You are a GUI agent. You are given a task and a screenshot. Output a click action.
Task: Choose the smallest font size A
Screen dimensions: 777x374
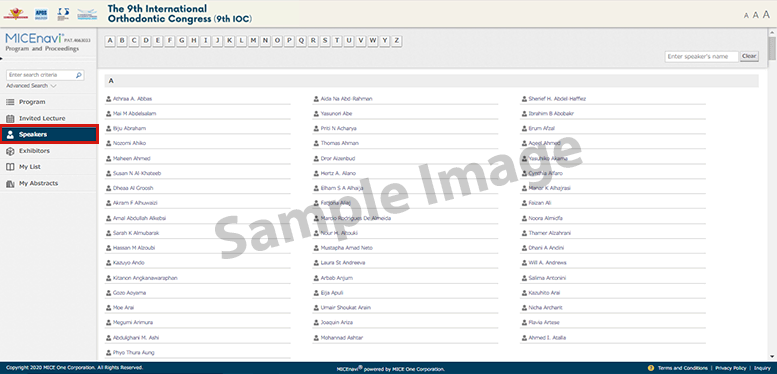click(746, 16)
